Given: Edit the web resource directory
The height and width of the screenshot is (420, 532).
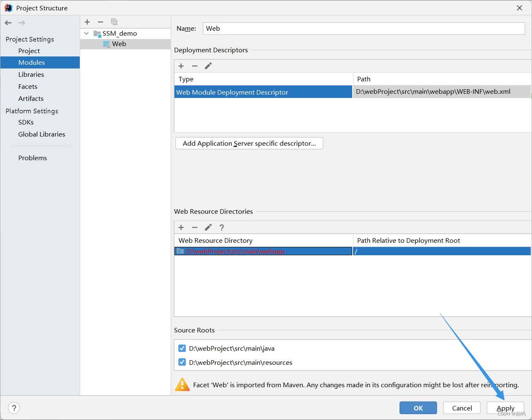Looking at the screenshot, I should tap(208, 227).
